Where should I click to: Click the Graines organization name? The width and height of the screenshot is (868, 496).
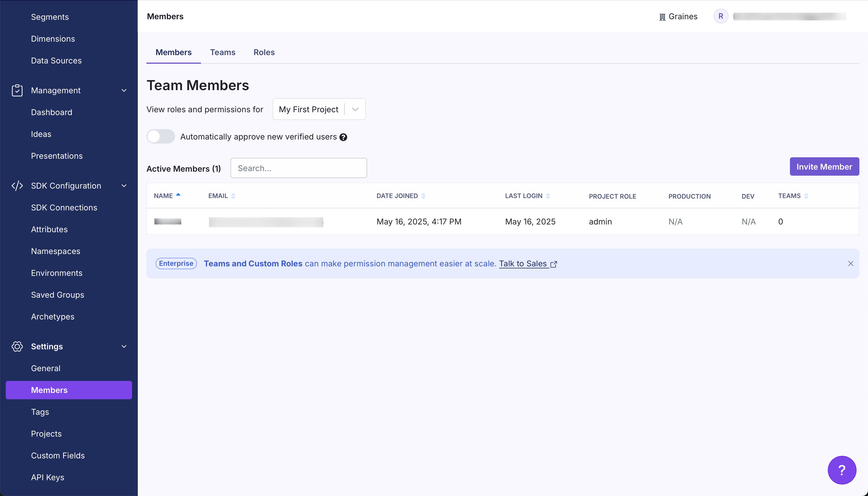pyautogui.click(x=683, y=16)
